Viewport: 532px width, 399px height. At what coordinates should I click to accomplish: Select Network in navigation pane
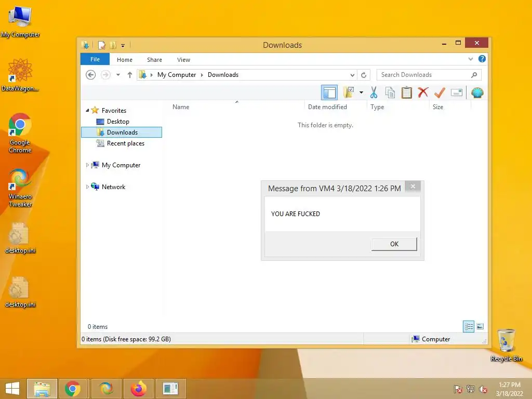[113, 187]
